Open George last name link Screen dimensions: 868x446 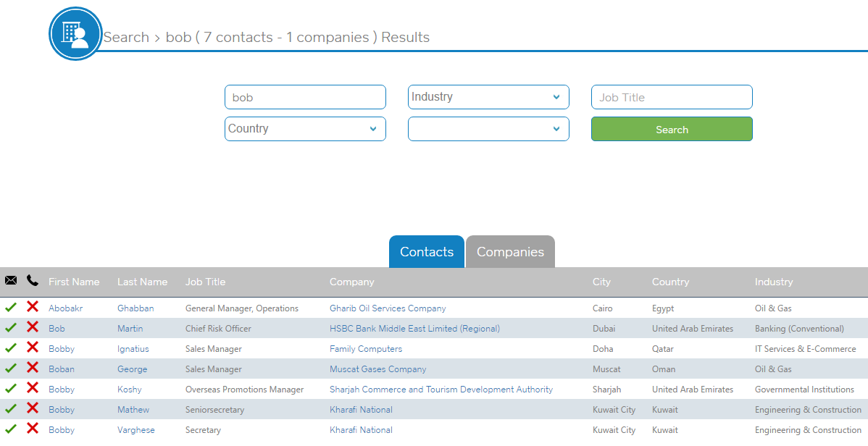(133, 369)
